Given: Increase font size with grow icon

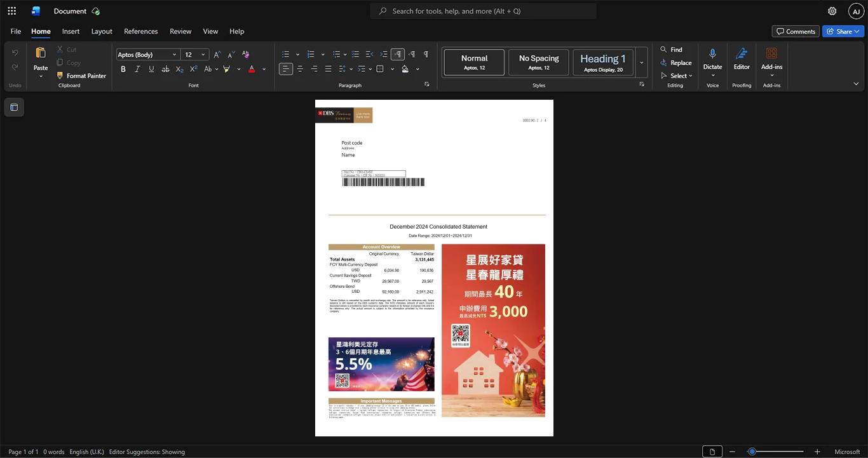Looking at the screenshot, I should click(217, 54).
